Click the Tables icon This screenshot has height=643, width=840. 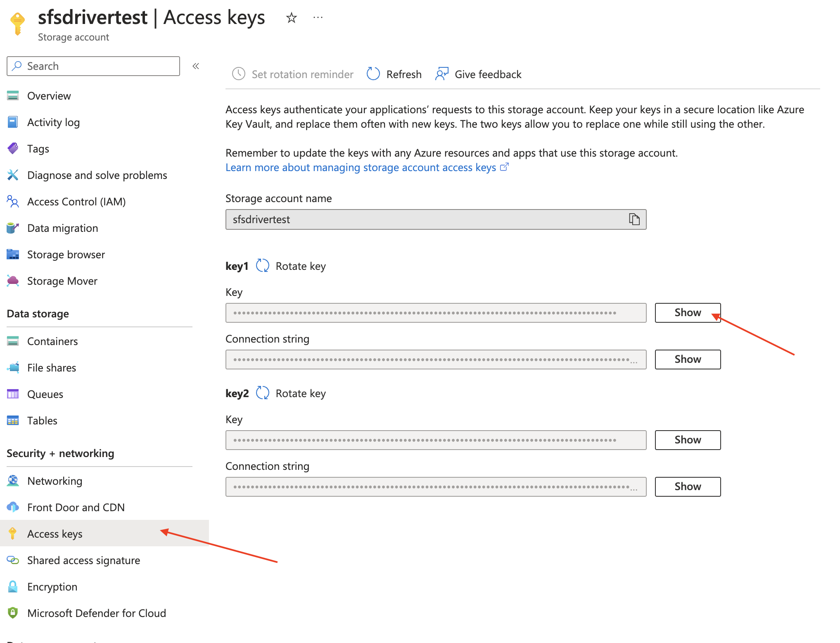tap(13, 421)
